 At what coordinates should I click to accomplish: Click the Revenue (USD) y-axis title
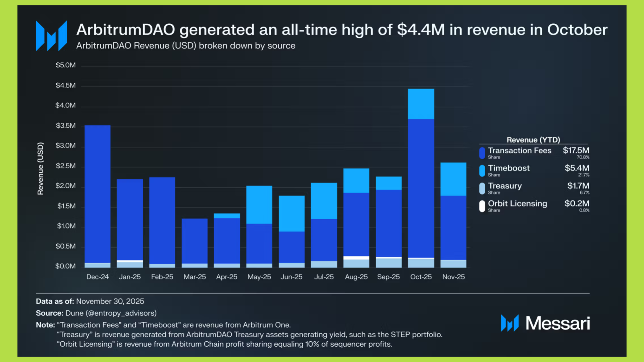tap(41, 169)
